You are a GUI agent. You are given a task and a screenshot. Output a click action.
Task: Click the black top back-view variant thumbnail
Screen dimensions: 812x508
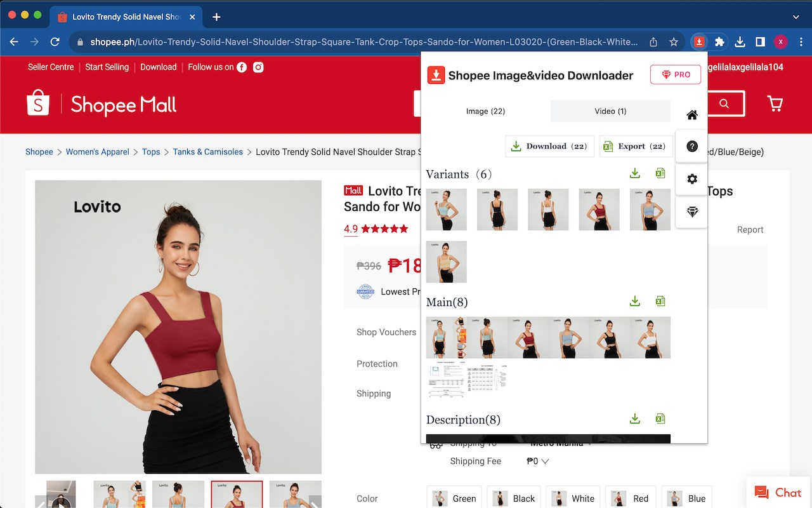(x=497, y=210)
